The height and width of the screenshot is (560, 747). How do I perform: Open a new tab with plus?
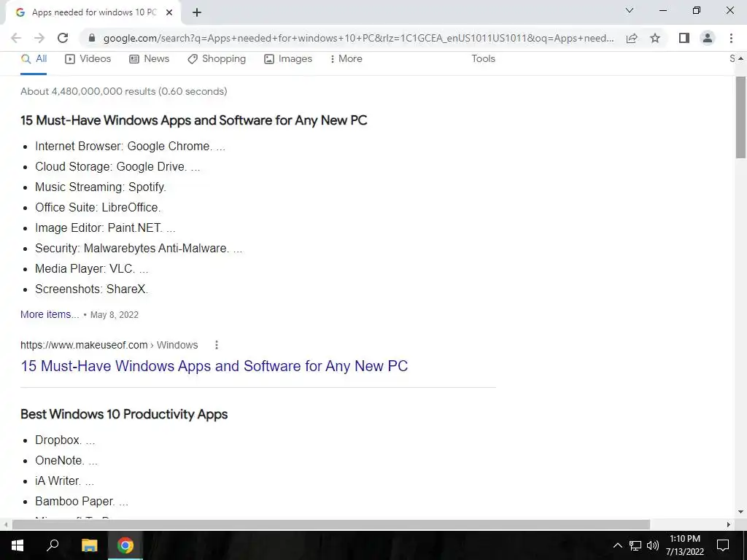(197, 13)
